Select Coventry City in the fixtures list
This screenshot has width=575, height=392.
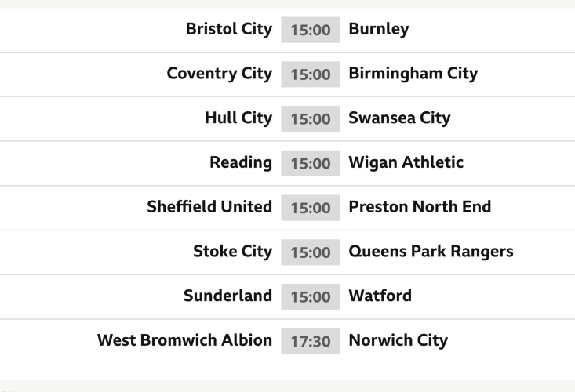click(x=219, y=74)
